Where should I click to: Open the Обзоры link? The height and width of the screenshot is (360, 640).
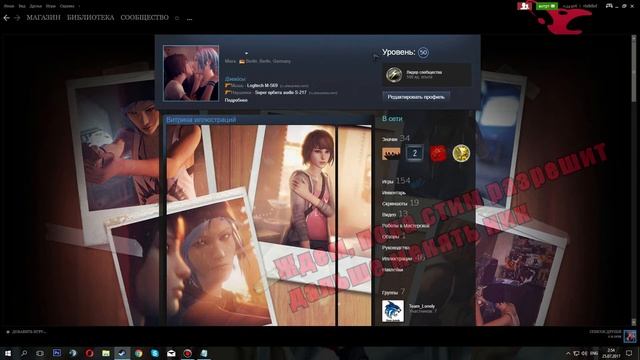coord(393,236)
